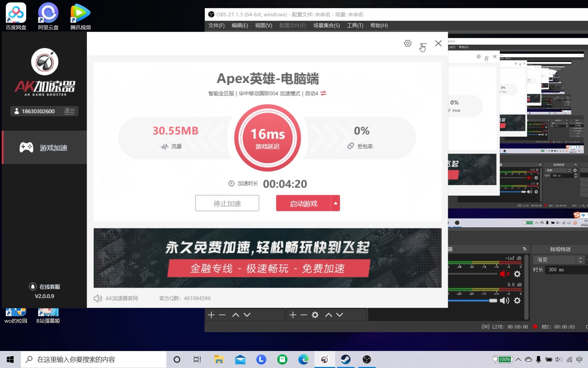The image size is (588, 368).
Task: Open the 腾讯视频 desktop shortcut
Action: [x=80, y=16]
